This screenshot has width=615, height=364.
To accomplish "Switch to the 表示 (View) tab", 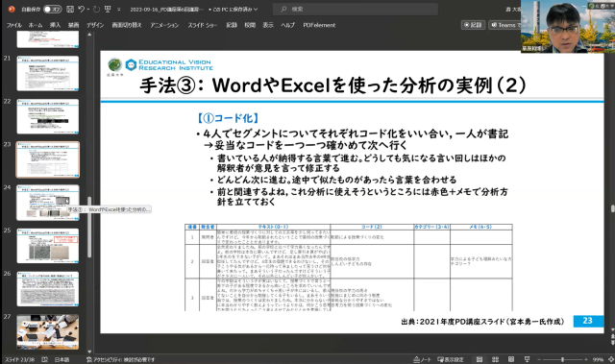I will click(268, 25).
